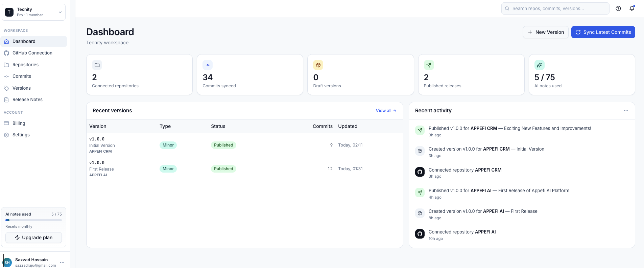644x268 pixels.
Task: Open user account options ellipsis
Action: [x=62, y=263]
